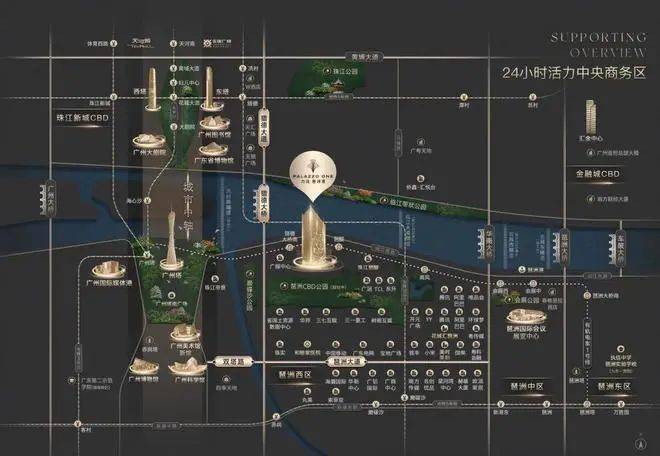The width and height of the screenshot is (660, 456).
Task: Click the 天环 mall logo at top
Action: (141, 43)
